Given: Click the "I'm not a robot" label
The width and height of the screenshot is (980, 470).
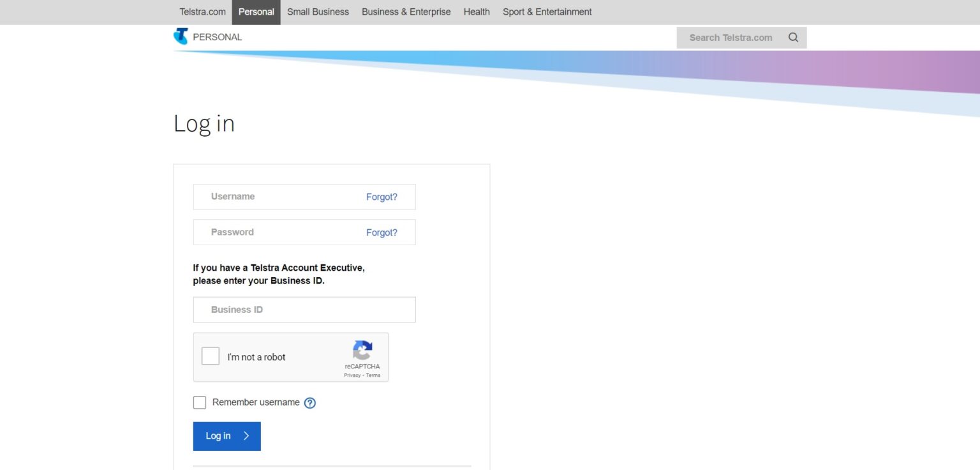Looking at the screenshot, I should (x=256, y=358).
